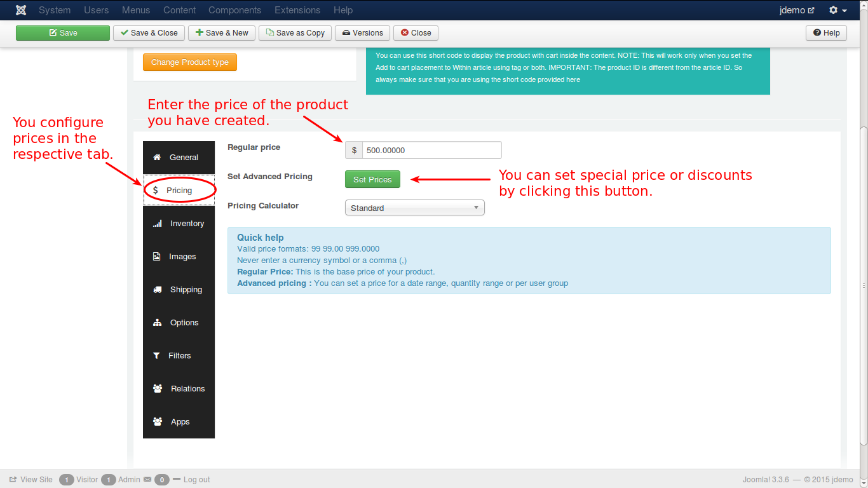The height and width of the screenshot is (488, 868).
Task: Click the page vertical scrollbar
Action: 863,286
